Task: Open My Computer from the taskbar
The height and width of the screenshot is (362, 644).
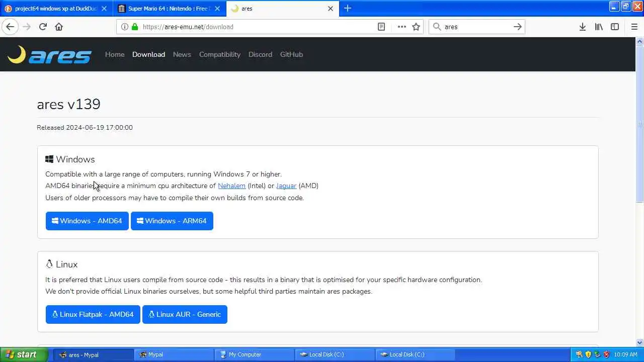Action: click(254, 354)
